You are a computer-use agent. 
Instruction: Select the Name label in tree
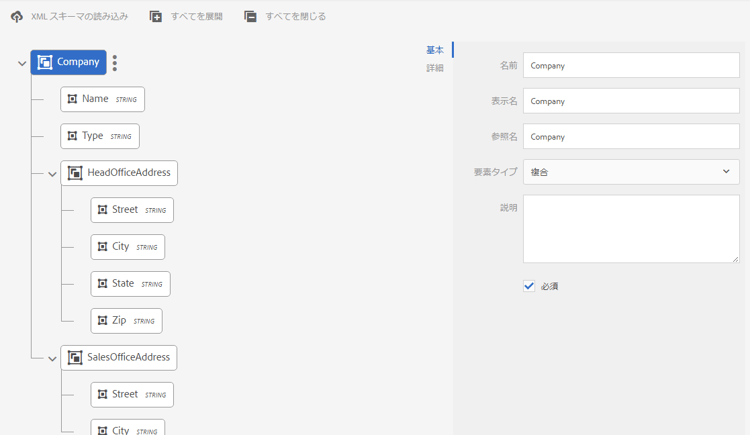[95, 99]
